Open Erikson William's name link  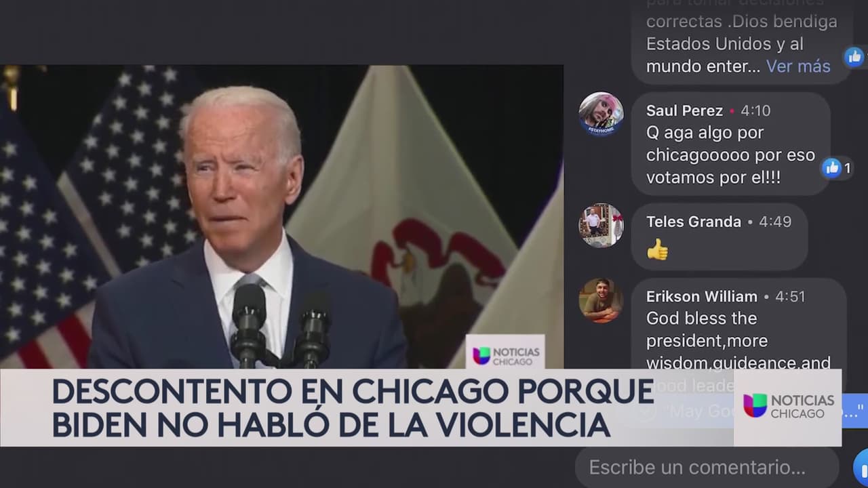coord(701,296)
